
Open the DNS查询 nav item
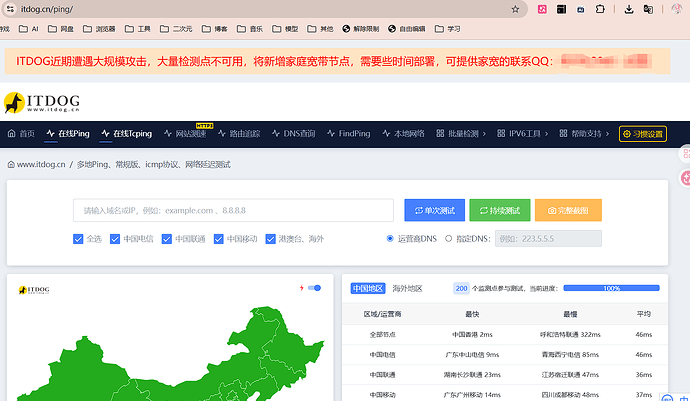click(294, 134)
